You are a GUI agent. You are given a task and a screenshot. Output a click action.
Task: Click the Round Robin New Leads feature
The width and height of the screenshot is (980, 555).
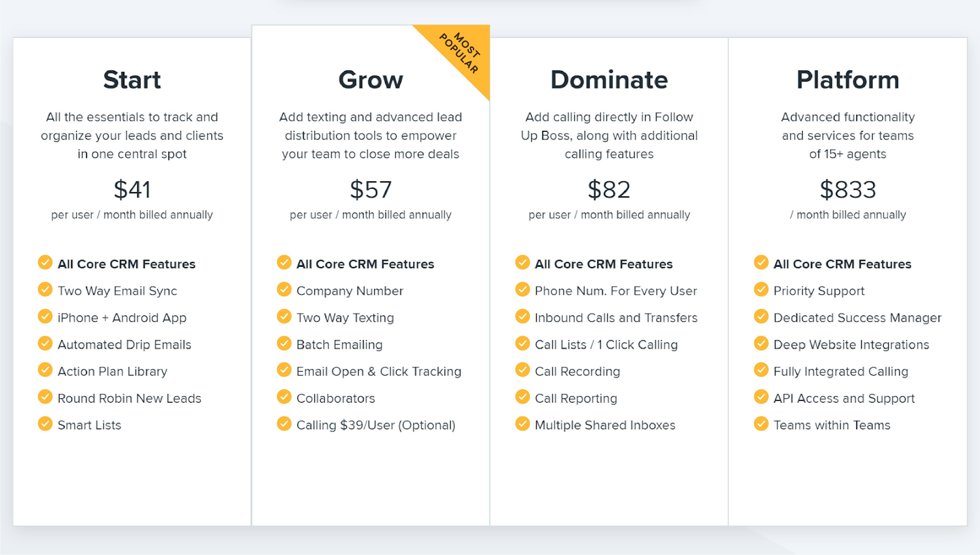coord(129,398)
